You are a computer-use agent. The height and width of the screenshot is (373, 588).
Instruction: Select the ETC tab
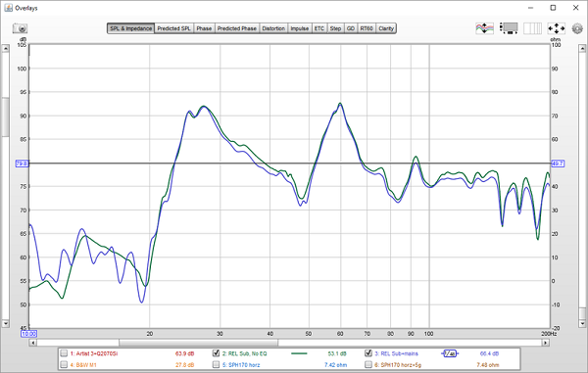click(x=319, y=28)
